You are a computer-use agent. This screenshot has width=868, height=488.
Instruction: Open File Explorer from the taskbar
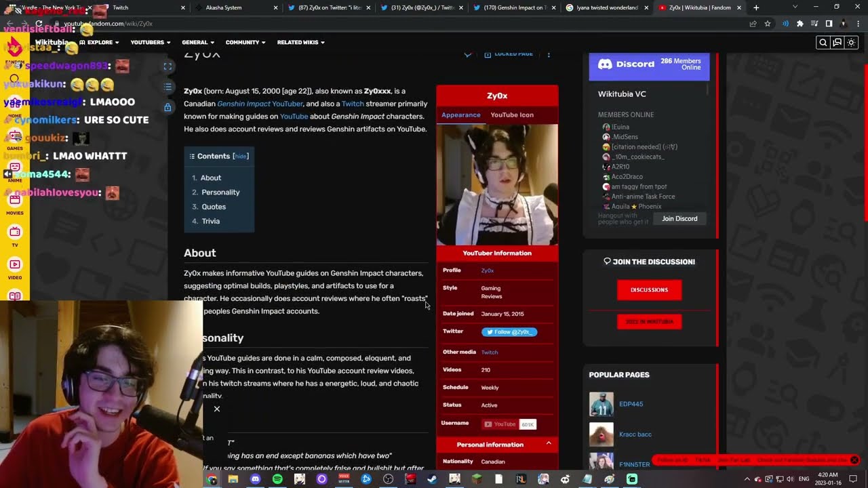pos(233,479)
